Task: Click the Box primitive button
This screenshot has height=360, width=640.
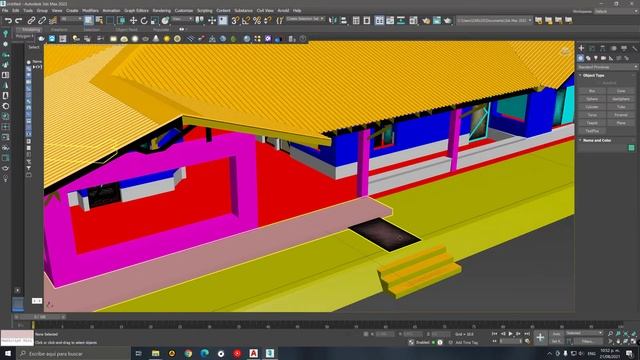Action: pos(592,91)
